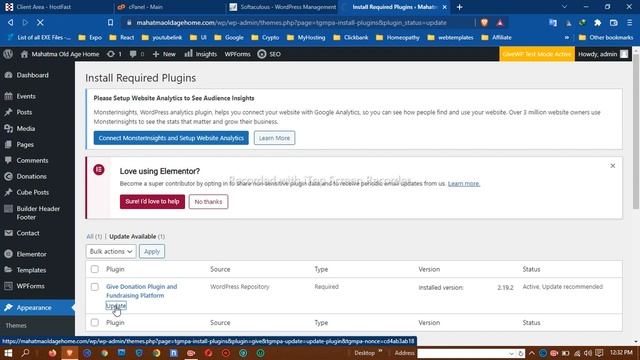The image size is (640, 360).
Task: Open Crypto bookmarks folder
Action: pos(265,38)
